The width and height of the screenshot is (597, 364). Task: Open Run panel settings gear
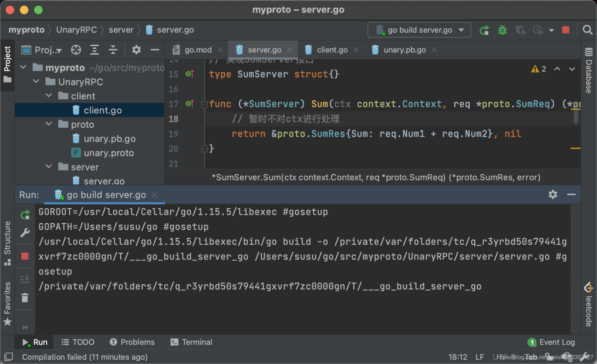pos(553,194)
